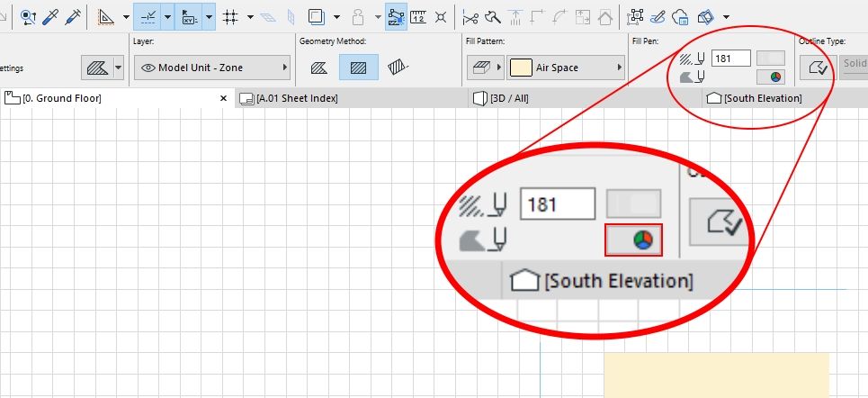Viewport: 868px width, 398px height.
Task: Click the vertical editing plane icon
Action: pos(291,18)
